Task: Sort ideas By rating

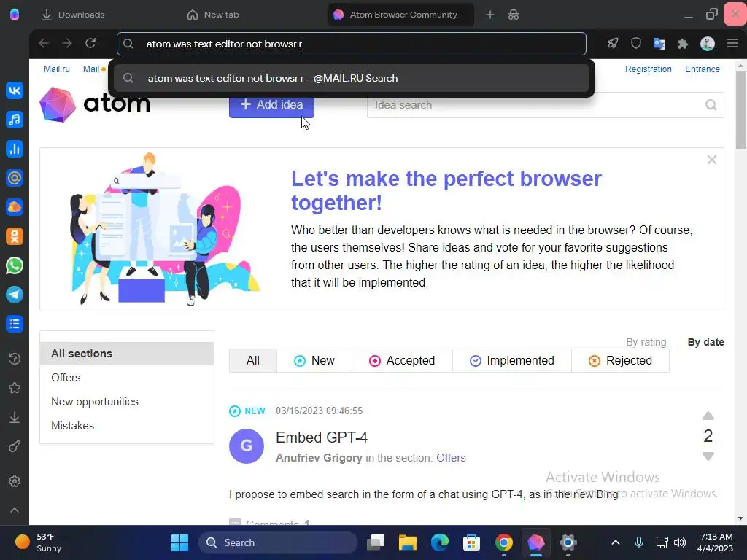Action: click(646, 342)
